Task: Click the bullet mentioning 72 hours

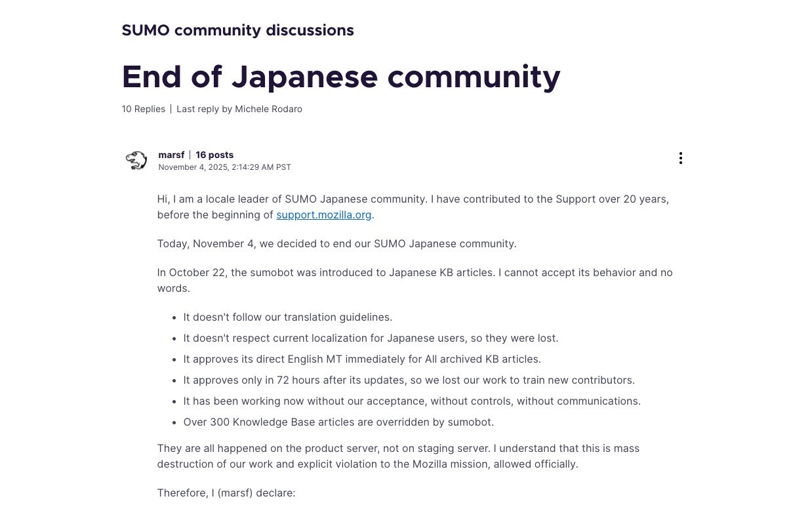Action: pos(409,380)
